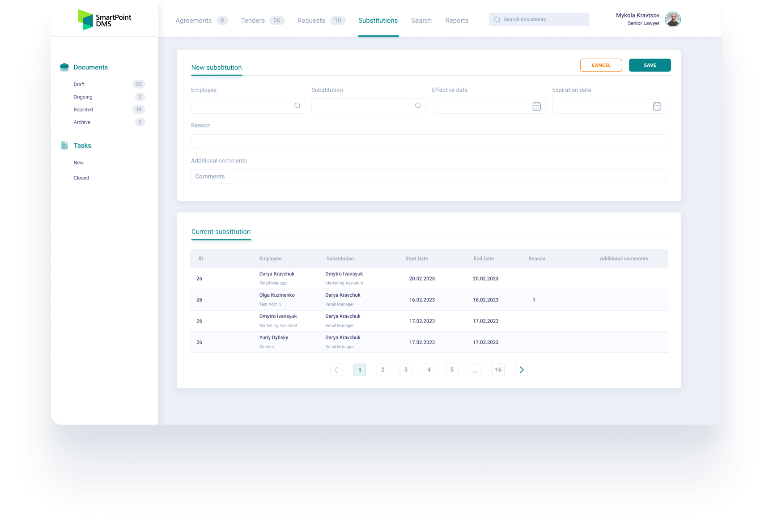Click the next page chevron
The width and height of the screenshot is (773, 532).
[521, 370]
